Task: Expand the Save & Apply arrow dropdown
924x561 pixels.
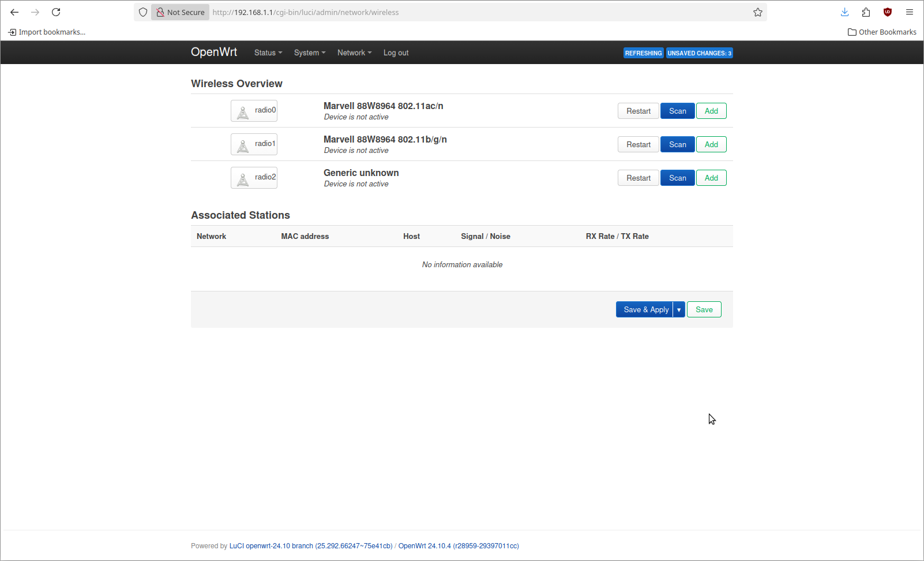Action: pyautogui.click(x=679, y=310)
